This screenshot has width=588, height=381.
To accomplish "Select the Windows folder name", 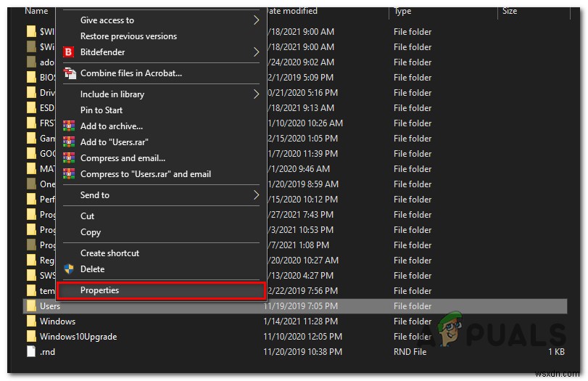I will click(x=57, y=321).
